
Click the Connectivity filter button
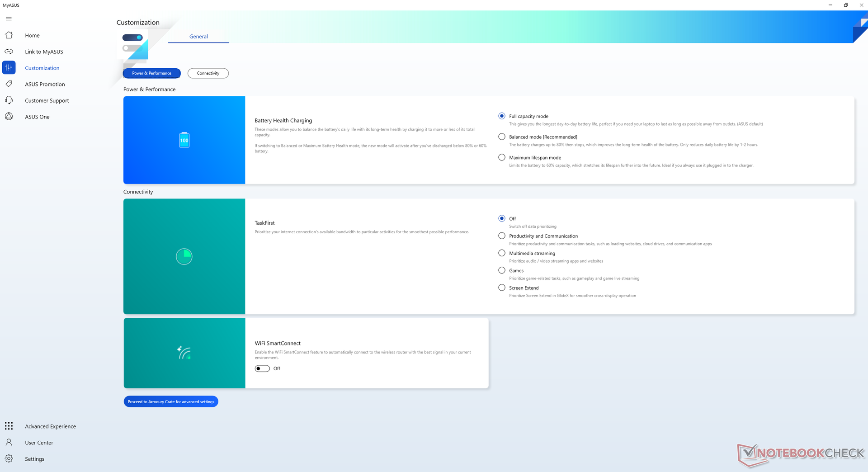(x=208, y=73)
